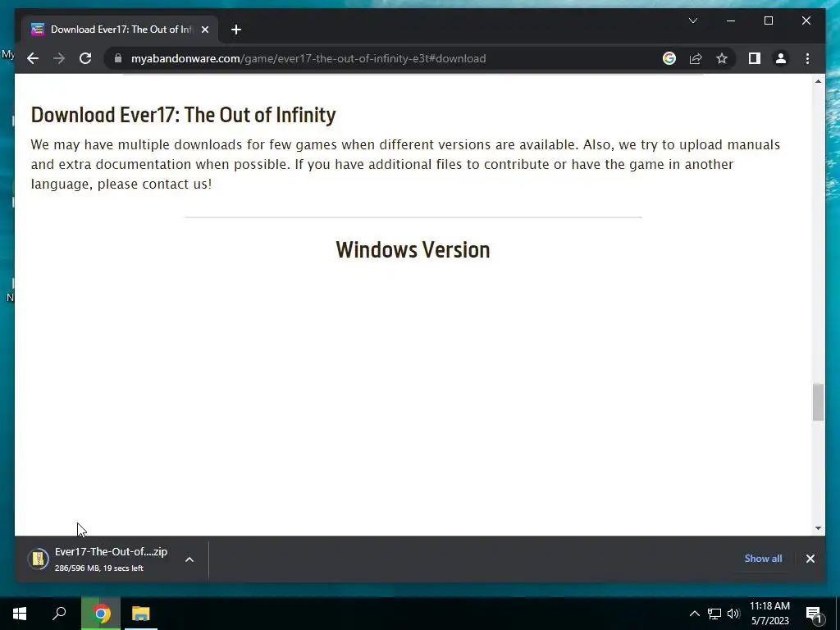Open the Windows Start menu
Image resolution: width=840 pixels, height=630 pixels.
point(20,614)
